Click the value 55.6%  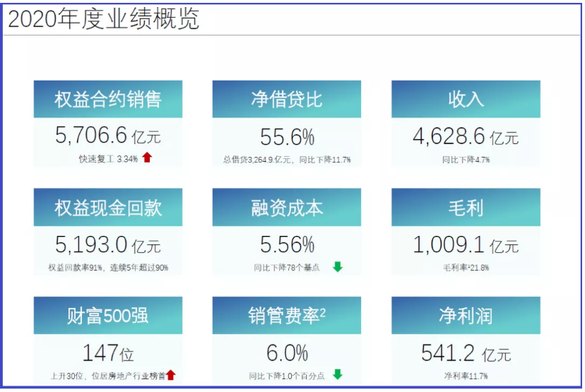click(x=288, y=137)
